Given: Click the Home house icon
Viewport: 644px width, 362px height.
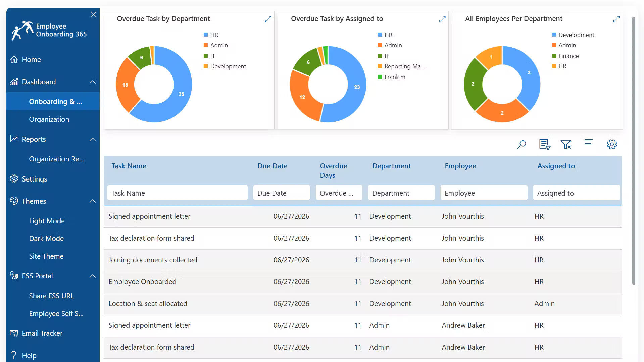Looking at the screenshot, I should point(14,59).
